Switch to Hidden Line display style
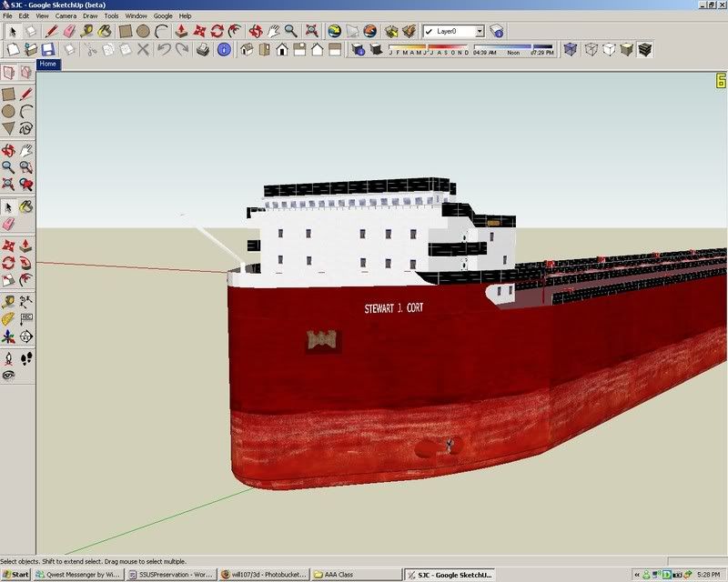 click(x=609, y=49)
